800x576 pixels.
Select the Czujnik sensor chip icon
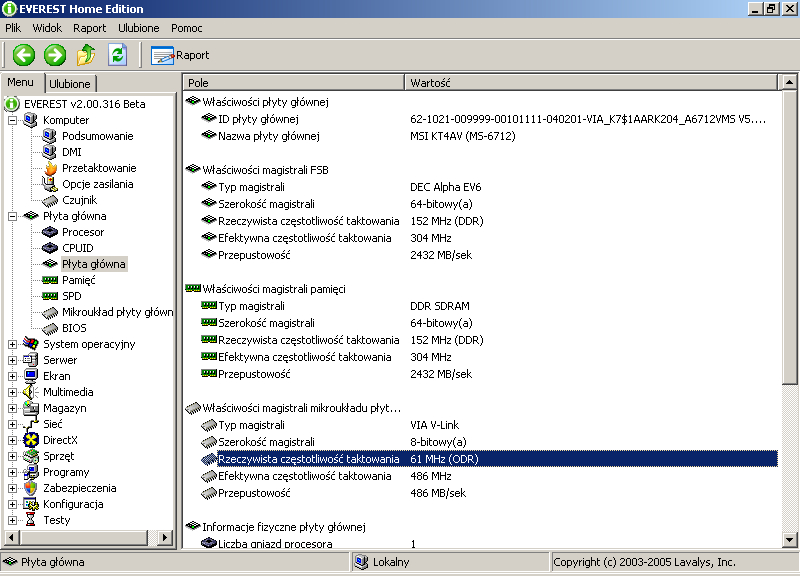tap(50, 201)
